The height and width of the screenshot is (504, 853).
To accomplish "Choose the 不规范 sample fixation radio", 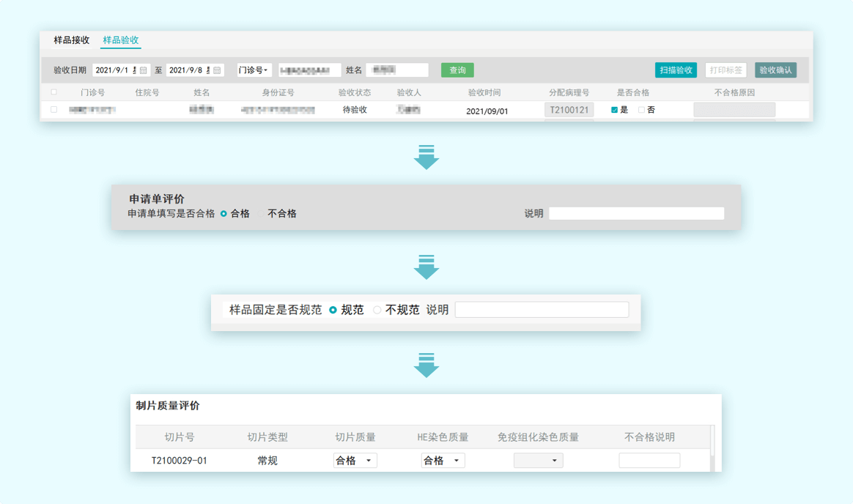I will tap(377, 310).
